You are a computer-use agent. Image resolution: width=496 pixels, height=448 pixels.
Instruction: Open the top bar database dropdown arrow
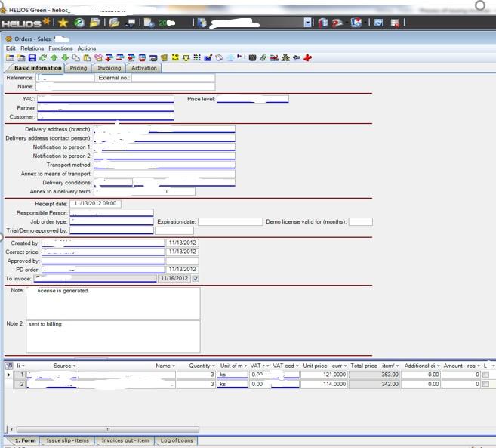307,23
